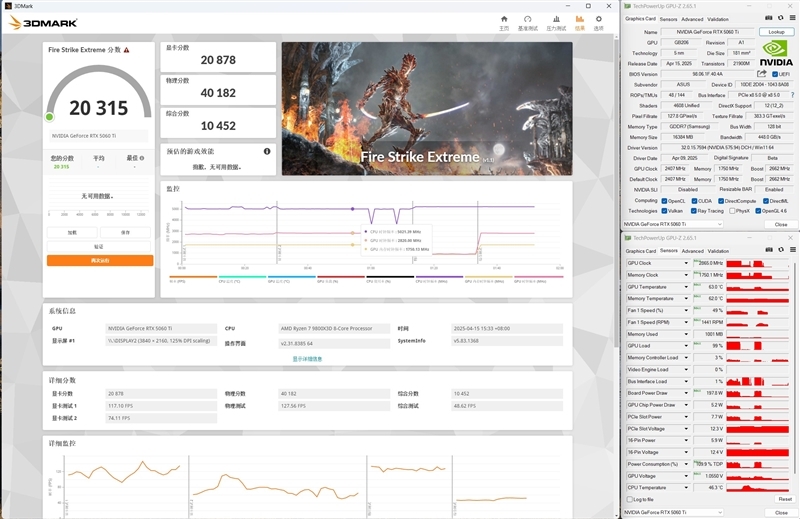
Task: Switch to Advanced tab in lower GPU-Z window
Action: (692, 251)
